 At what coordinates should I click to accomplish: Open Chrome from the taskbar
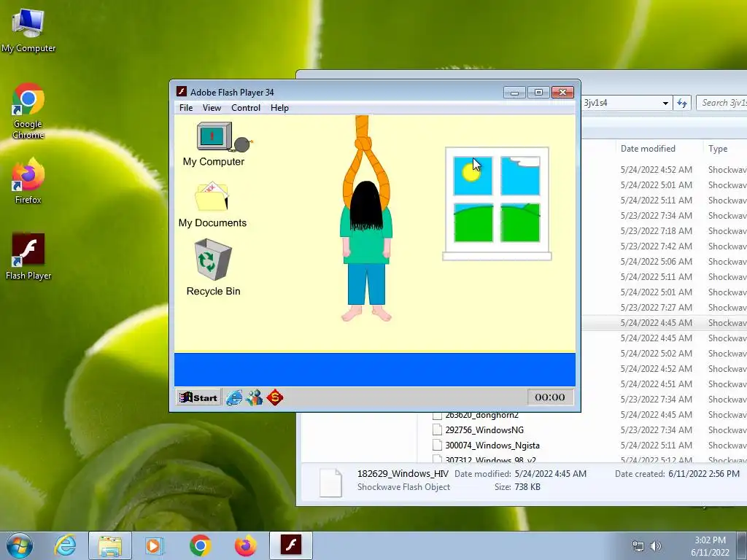[200, 545]
